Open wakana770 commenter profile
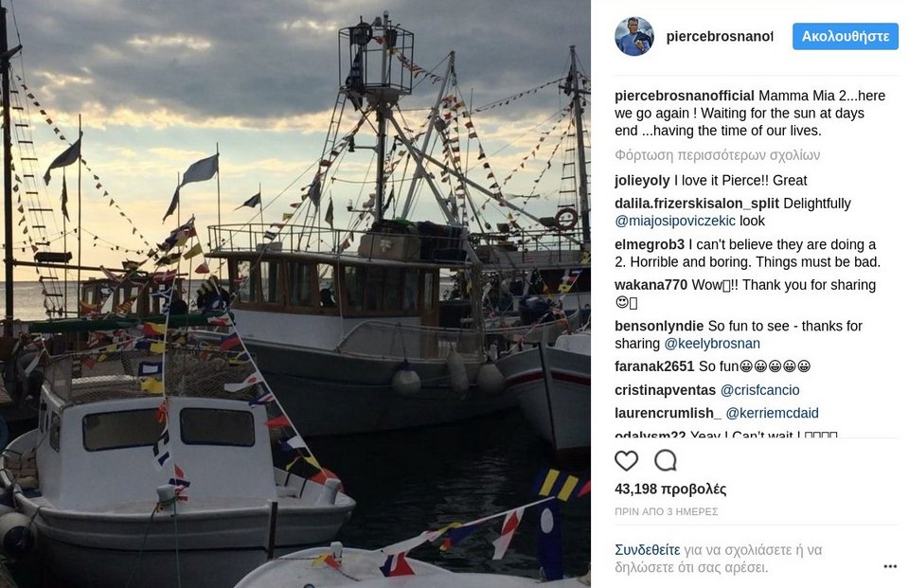The width and height of the screenshot is (909, 588). [651, 285]
